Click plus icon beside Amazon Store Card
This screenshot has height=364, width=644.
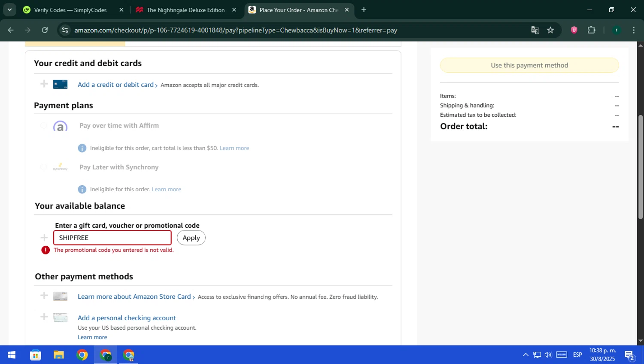click(44, 295)
